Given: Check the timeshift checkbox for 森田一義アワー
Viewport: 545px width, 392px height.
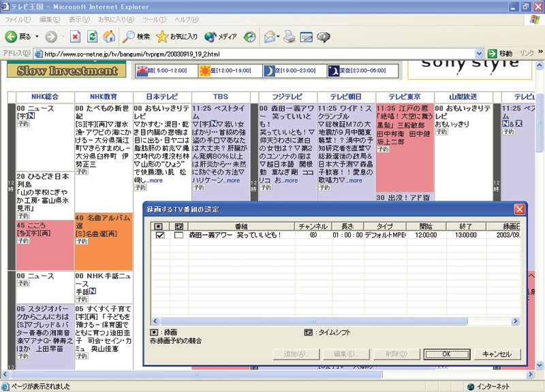Looking at the screenshot, I should point(178,235).
